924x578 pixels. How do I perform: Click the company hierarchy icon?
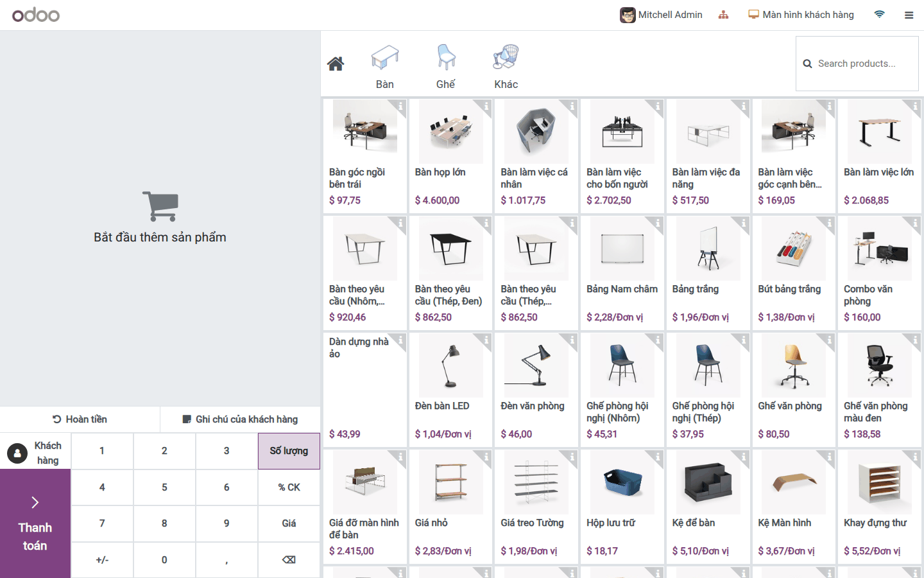point(724,15)
